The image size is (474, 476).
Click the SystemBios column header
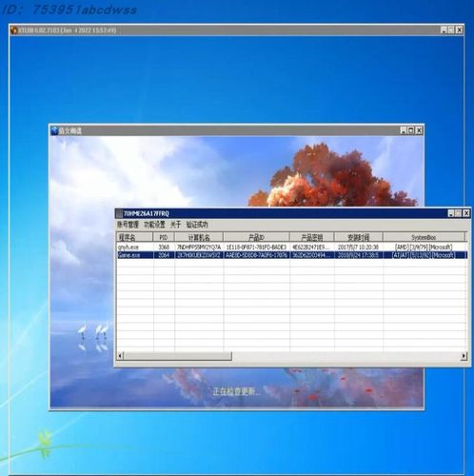pyautogui.click(x=424, y=237)
